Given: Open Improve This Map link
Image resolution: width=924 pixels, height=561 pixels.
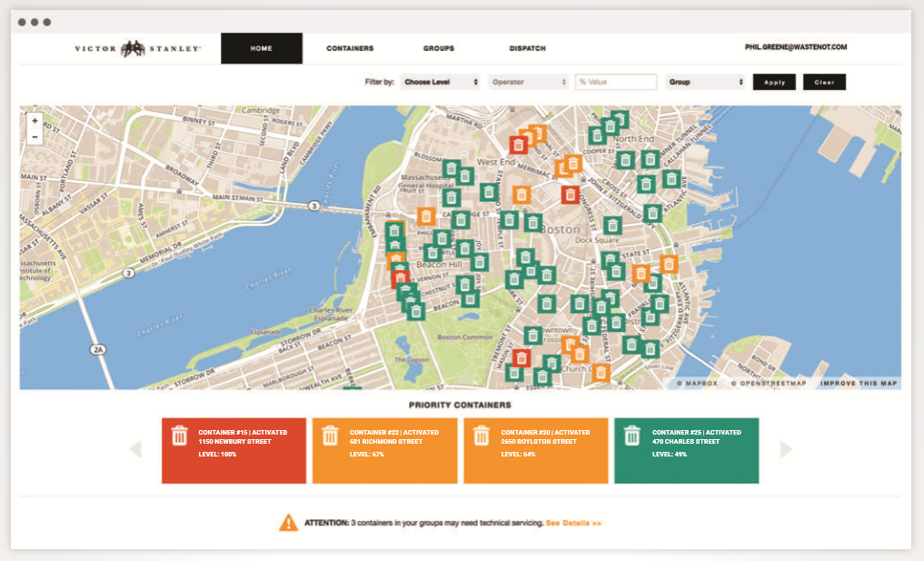Looking at the screenshot, I should point(859,384).
